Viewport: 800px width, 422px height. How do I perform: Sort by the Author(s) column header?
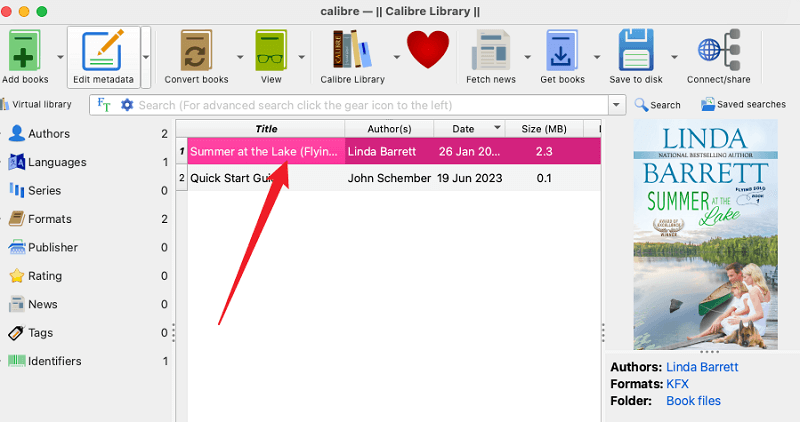389,129
